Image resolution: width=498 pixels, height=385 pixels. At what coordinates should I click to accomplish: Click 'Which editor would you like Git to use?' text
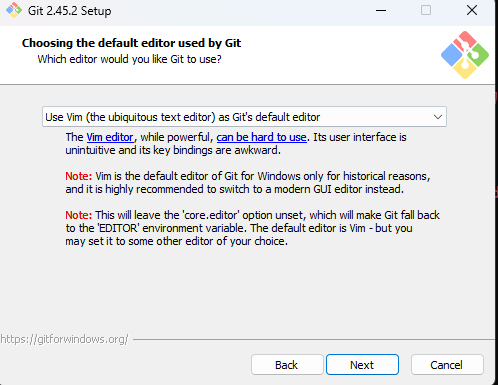coord(129,59)
